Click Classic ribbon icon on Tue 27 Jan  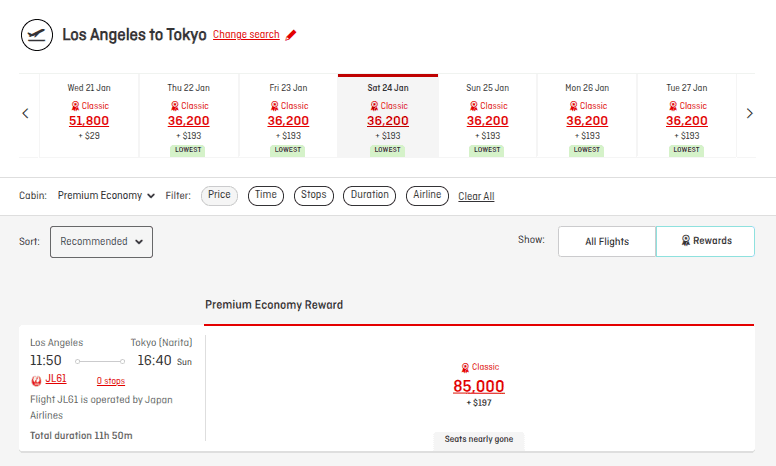coord(673,106)
